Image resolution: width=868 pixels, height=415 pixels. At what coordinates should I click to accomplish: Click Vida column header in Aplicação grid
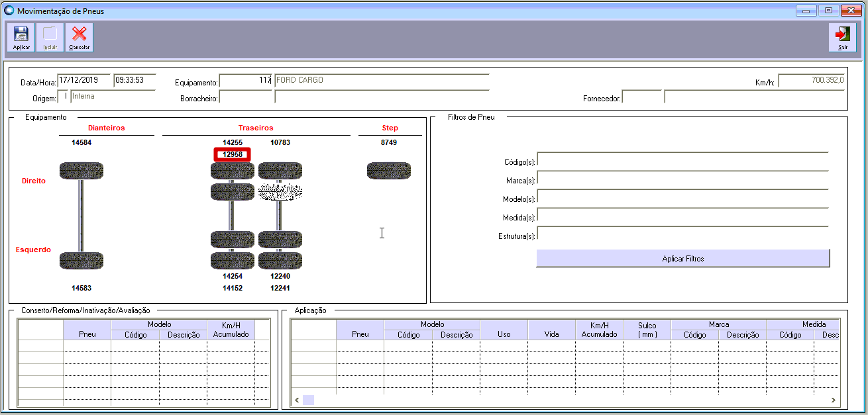[551, 330]
